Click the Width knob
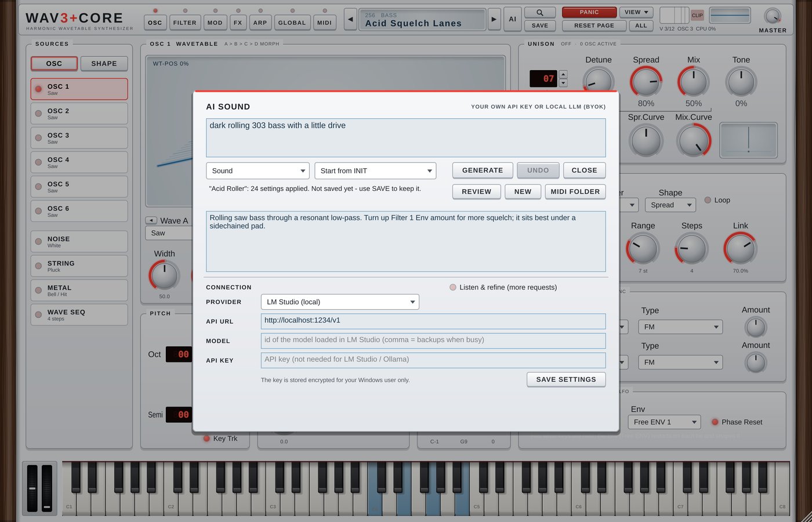The width and height of the screenshot is (812, 522). [165, 275]
